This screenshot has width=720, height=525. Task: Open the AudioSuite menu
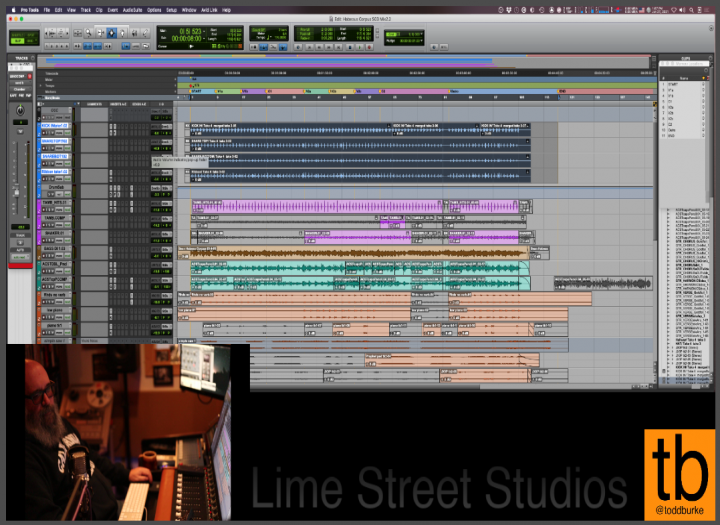pos(132,10)
